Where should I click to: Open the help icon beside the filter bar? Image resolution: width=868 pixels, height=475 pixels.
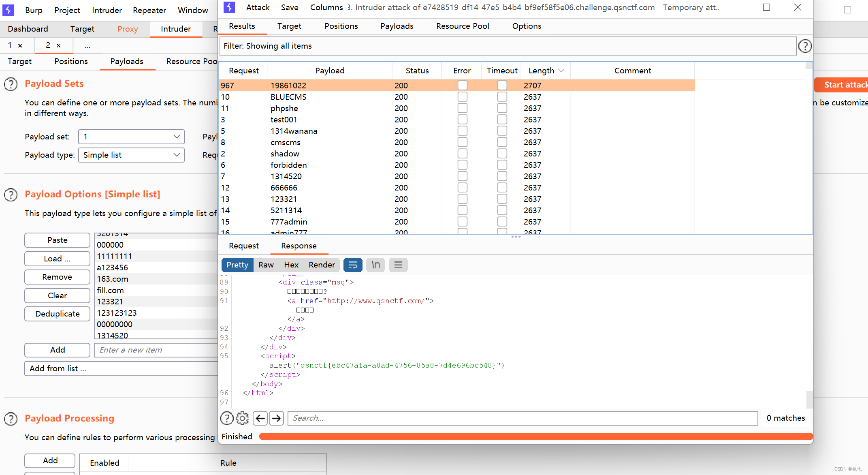pos(805,46)
